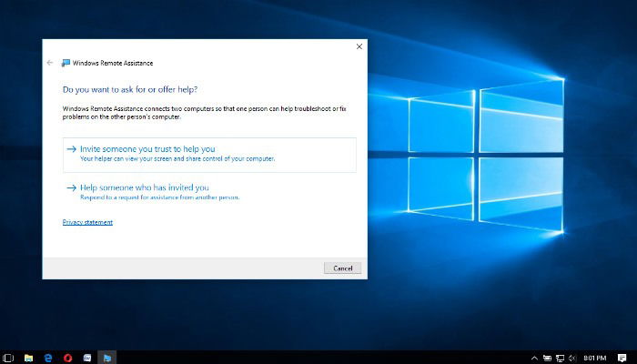Click the back arrow in Remote Assistance
637x364 pixels.
point(49,63)
